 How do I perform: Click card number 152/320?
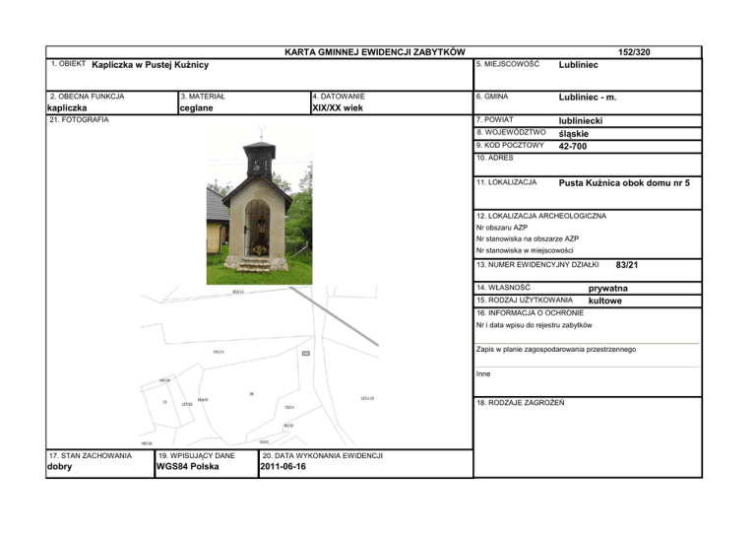click(634, 51)
